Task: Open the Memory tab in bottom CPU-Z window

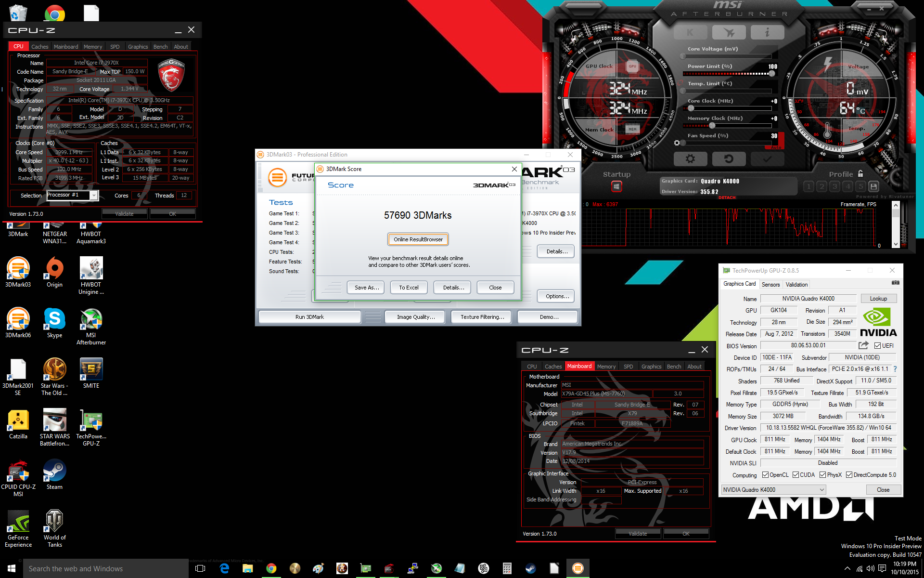Action: point(606,367)
